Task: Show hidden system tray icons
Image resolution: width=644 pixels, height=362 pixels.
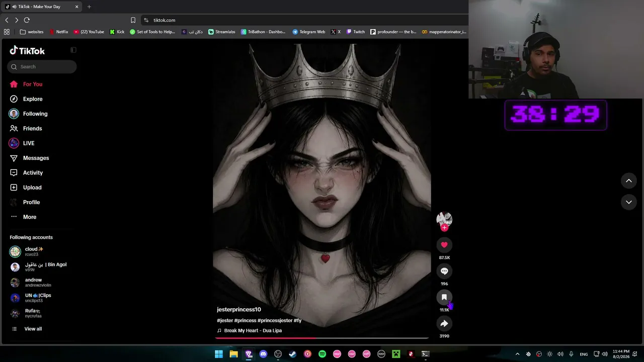Action: [517, 354]
